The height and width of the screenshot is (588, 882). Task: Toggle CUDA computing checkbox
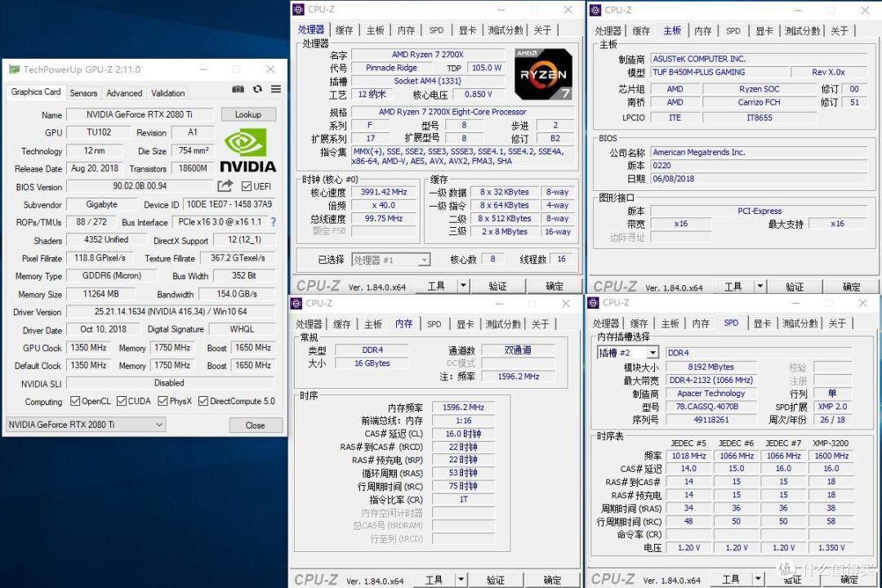click(x=122, y=401)
